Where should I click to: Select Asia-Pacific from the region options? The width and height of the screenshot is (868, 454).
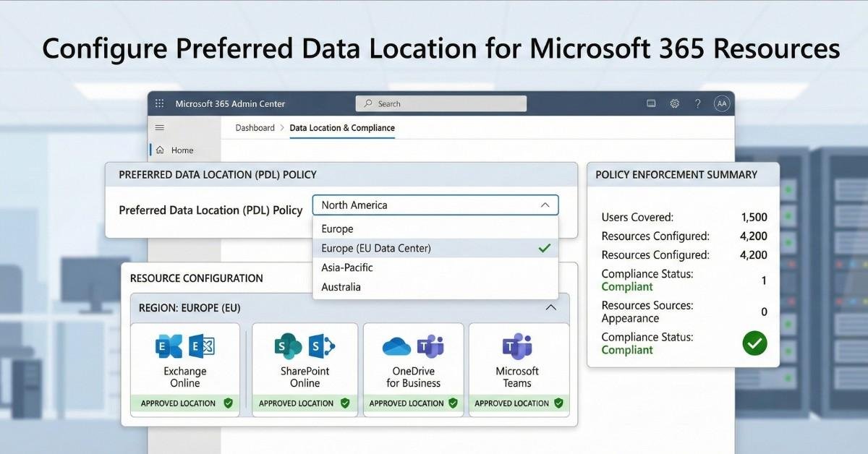[347, 267]
